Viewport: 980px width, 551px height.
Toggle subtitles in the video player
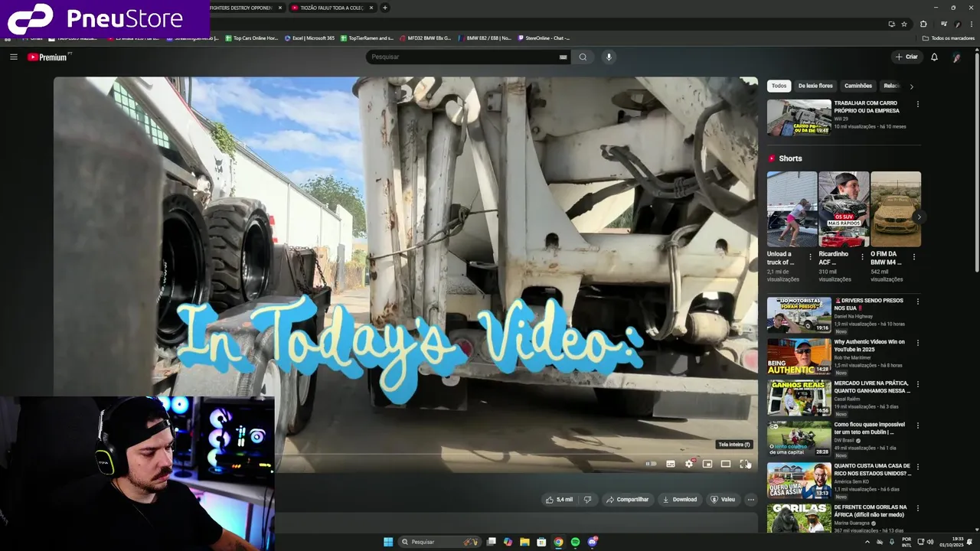pos(671,464)
